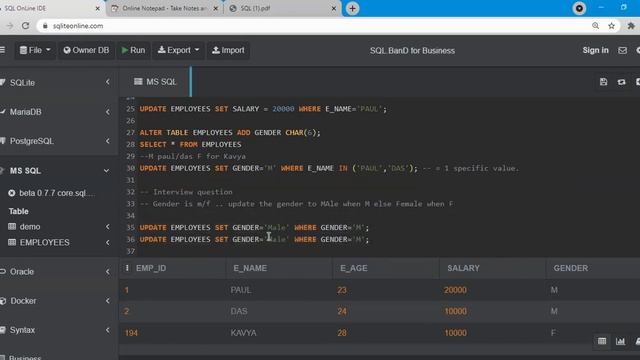640x360 pixels.
Task: Close the Online Notepad browser tab
Action: coord(216,8)
